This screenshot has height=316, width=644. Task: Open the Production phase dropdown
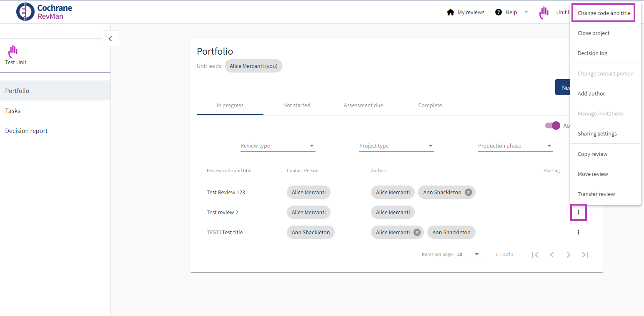click(515, 146)
